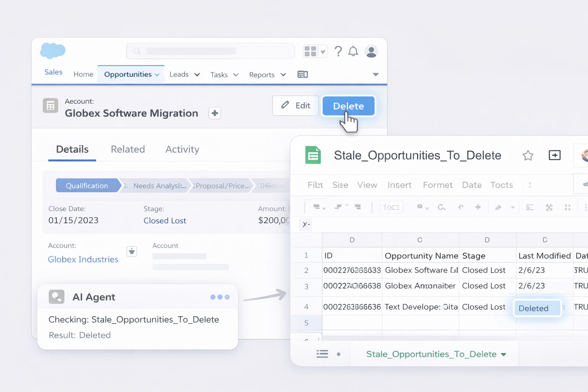Open the user profile avatar
This screenshot has height=392, width=588.
point(371,51)
